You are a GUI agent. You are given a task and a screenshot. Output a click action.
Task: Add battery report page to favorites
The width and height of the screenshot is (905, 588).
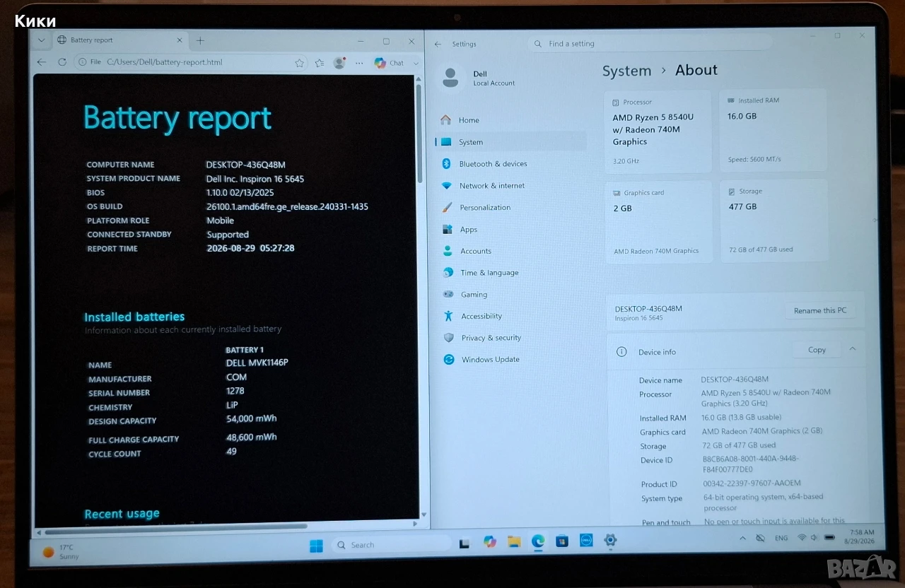[x=299, y=63]
